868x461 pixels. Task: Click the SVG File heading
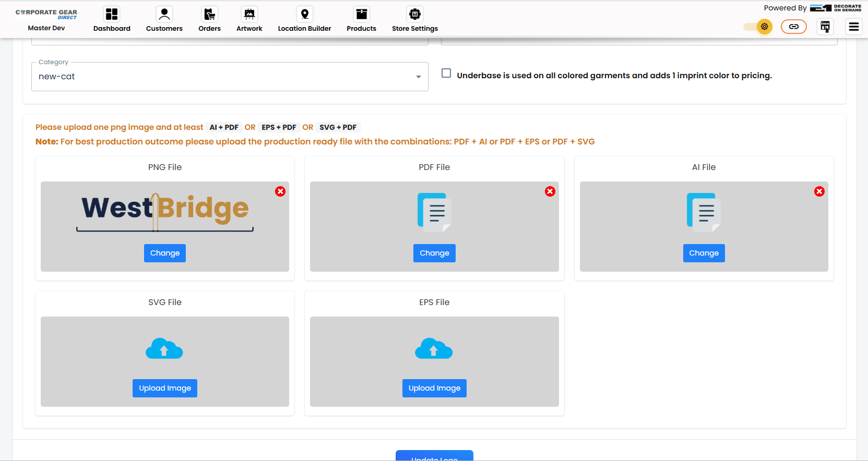[x=165, y=302]
